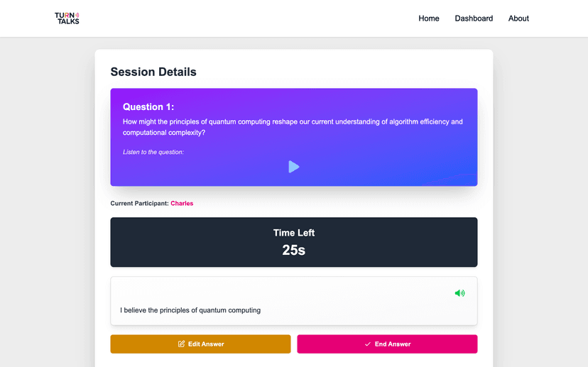588x367 pixels.
Task: Click the Current Participant label
Action: click(139, 203)
